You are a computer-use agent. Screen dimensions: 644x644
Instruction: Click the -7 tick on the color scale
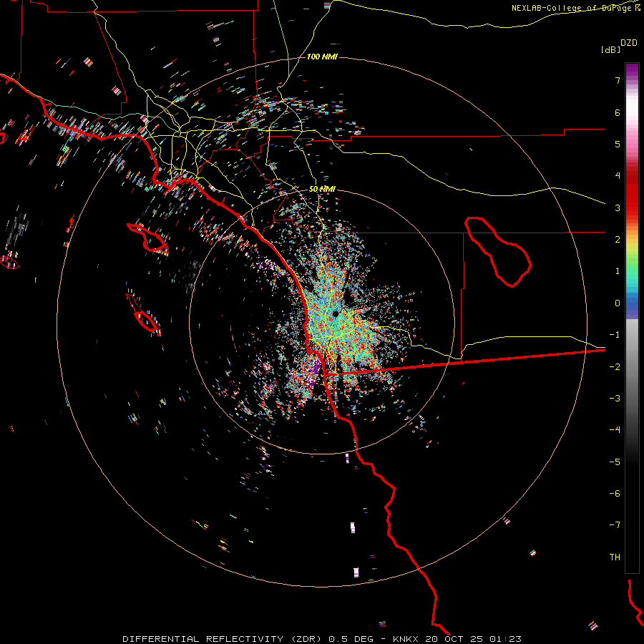615,525
